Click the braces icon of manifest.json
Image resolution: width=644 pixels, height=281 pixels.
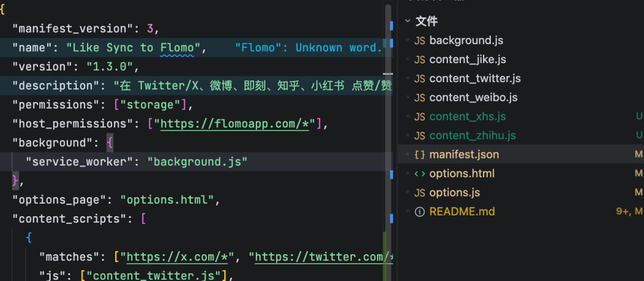(x=420, y=155)
